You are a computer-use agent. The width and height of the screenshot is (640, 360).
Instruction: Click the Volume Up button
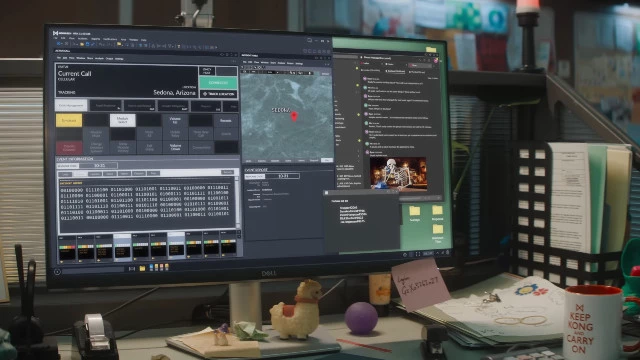[175, 120]
